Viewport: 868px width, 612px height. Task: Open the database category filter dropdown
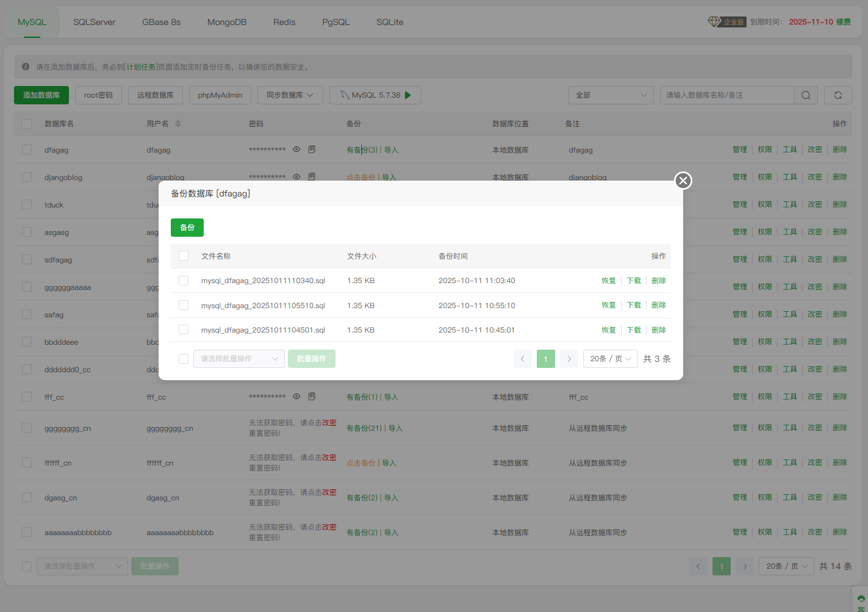[611, 95]
